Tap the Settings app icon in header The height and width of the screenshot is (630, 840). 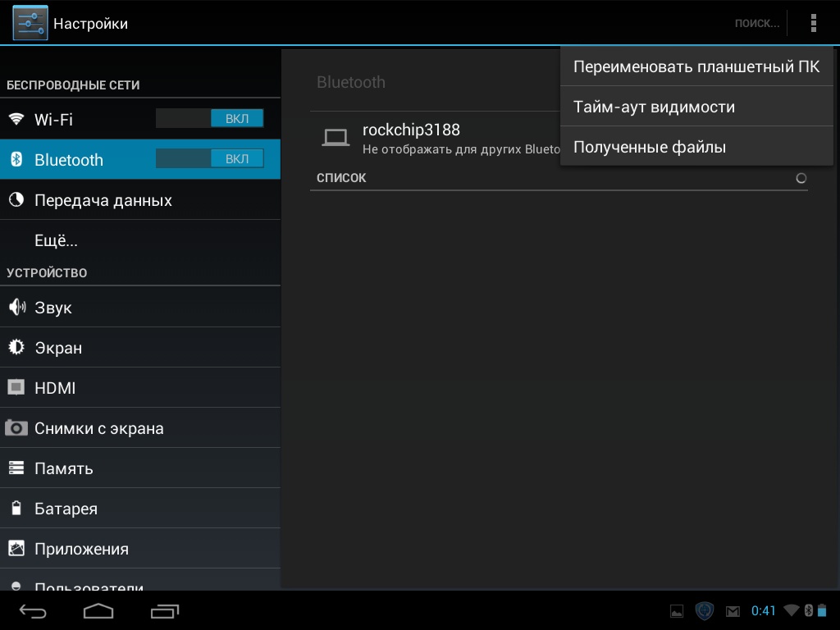click(30, 23)
